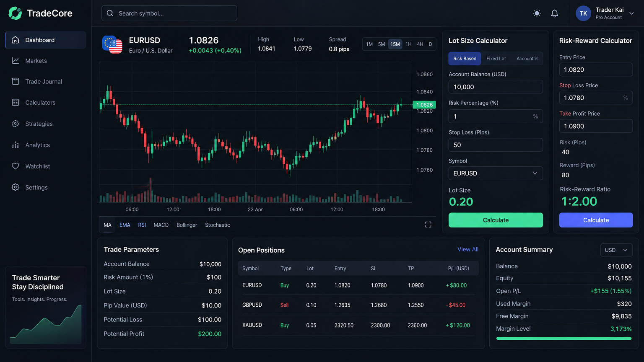Open View All positions link
644x362 pixels.
click(x=468, y=249)
